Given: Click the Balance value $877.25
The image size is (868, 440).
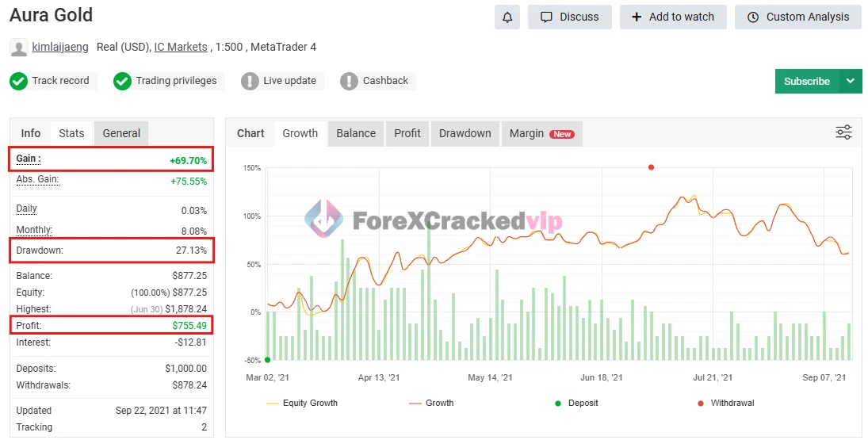Looking at the screenshot, I should coord(190,276).
